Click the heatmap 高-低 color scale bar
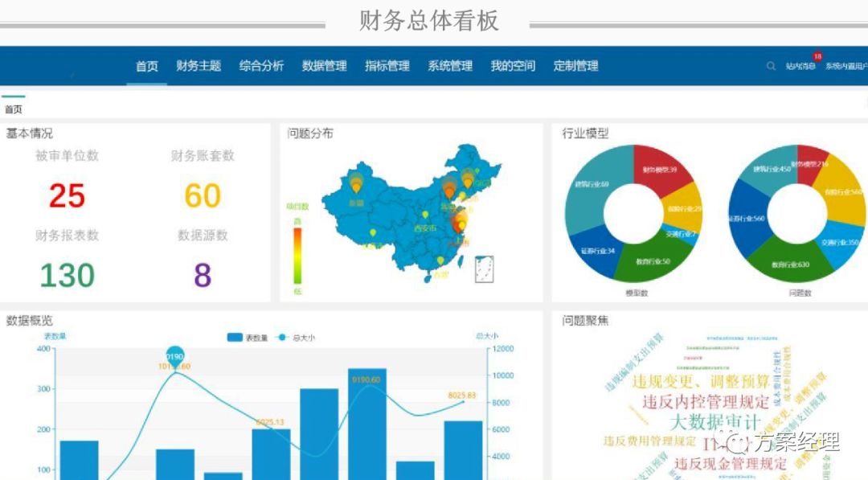The width and height of the screenshot is (868, 480). tap(297, 255)
